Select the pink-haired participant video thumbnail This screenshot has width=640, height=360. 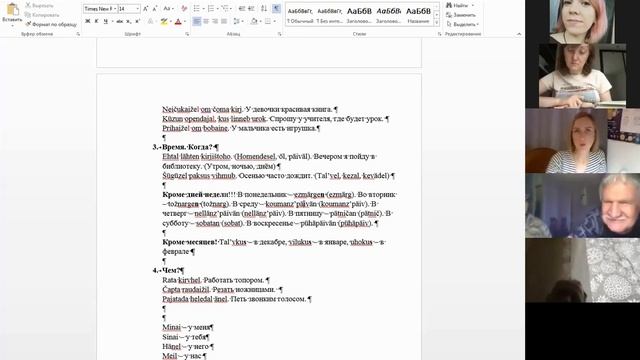tap(582, 22)
